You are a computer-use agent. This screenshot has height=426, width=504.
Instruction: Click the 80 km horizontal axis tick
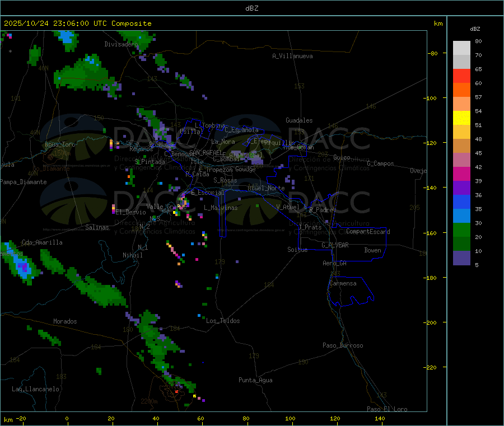(x=246, y=418)
